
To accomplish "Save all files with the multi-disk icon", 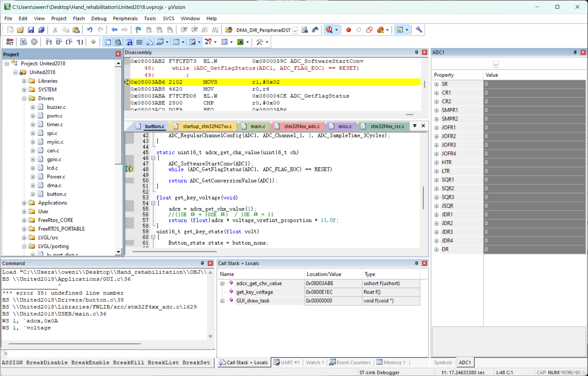I will [41, 30].
